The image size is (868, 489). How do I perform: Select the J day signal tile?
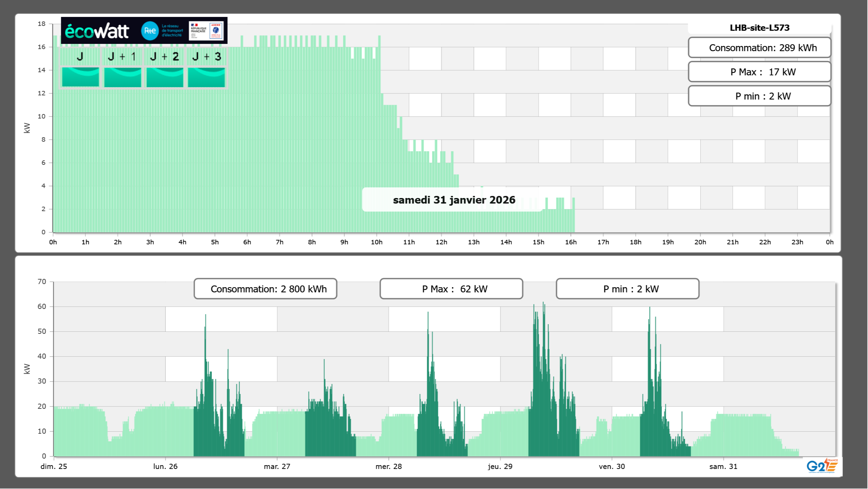click(x=80, y=72)
